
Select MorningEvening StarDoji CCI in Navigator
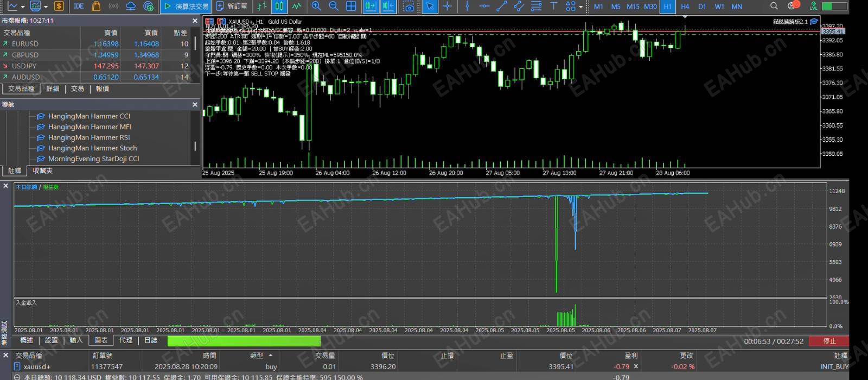point(93,159)
